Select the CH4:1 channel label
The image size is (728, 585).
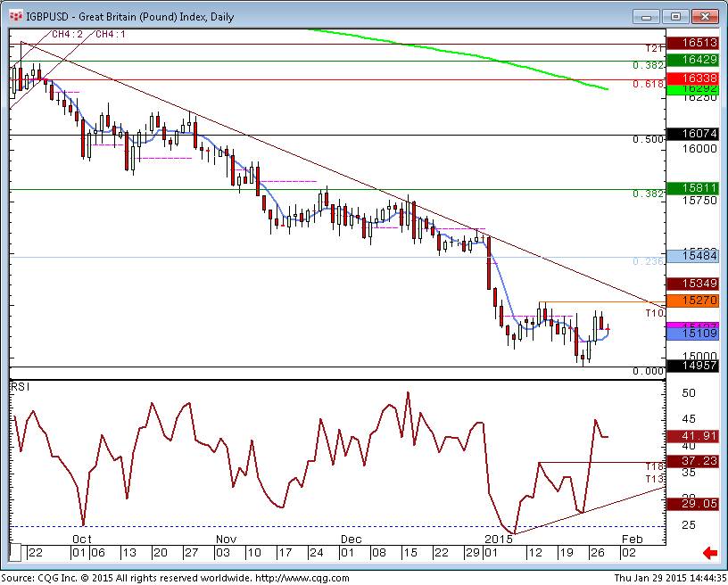coord(111,35)
